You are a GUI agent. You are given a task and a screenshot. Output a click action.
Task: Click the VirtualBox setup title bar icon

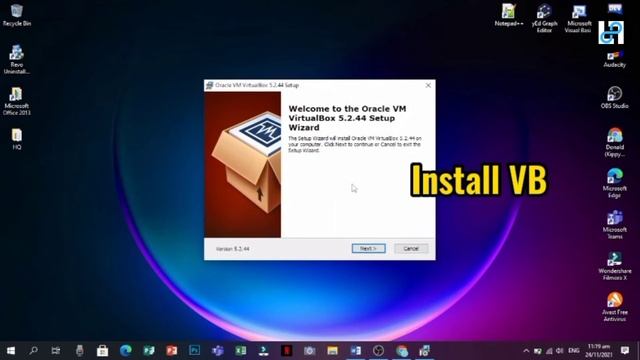tap(209, 85)
